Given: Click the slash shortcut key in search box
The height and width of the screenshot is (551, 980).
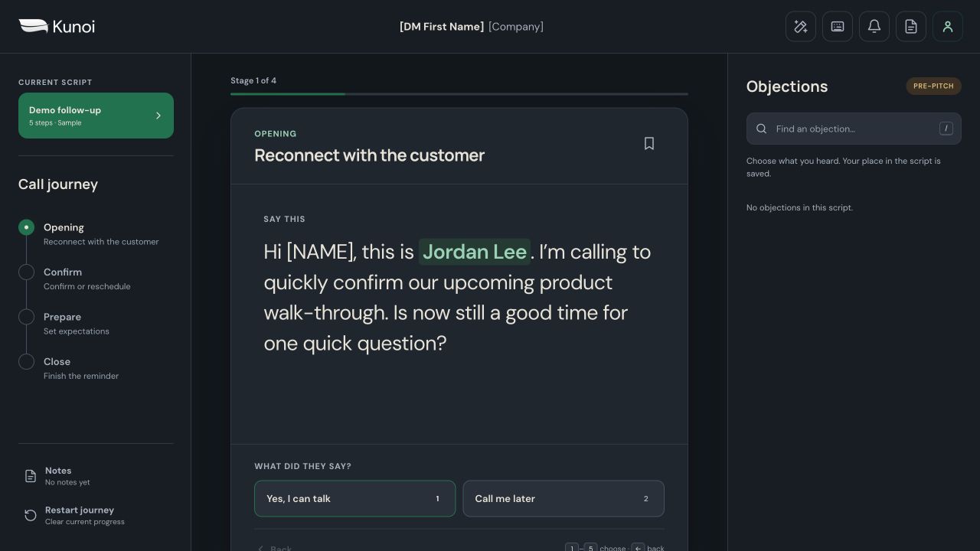Looking at the screenshot, I should [x=946, y=129].
